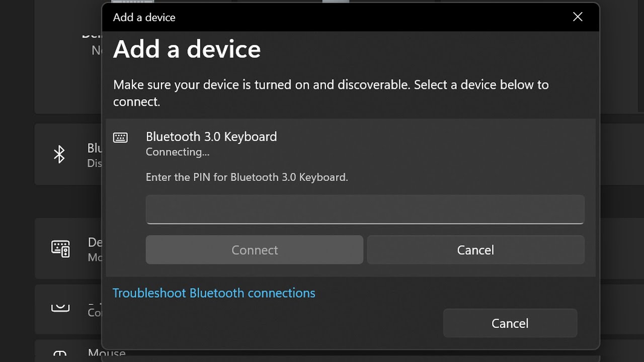Click the Bluetooth icon in the settings sidebar
Viewport: 644px width, 362px height.
[59, 154]
